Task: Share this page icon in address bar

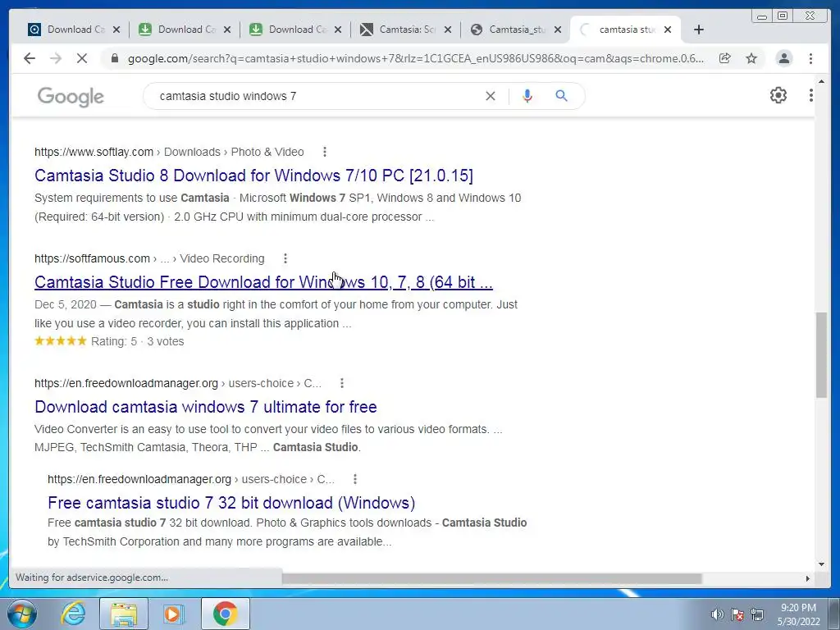Action: [724, 58]
